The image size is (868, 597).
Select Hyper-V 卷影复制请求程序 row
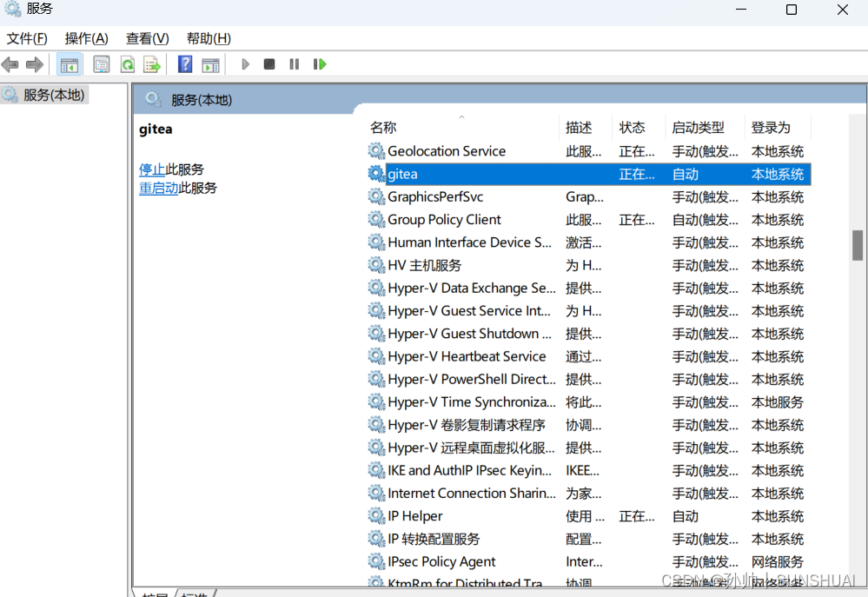coord(589,425)
